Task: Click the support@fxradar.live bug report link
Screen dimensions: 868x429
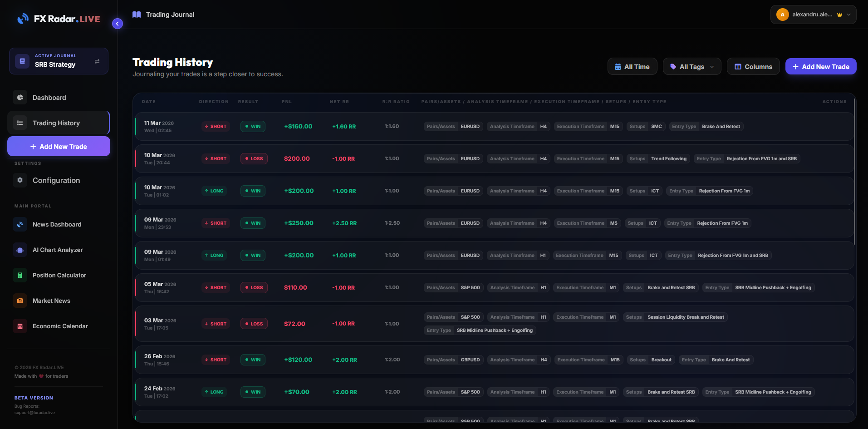Action: [x=34, y=412]
